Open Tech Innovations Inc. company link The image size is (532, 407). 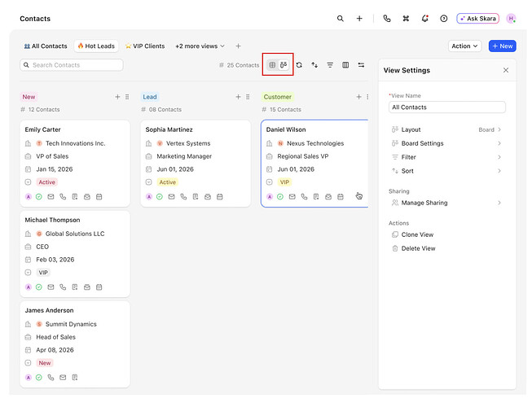[75, 143]
